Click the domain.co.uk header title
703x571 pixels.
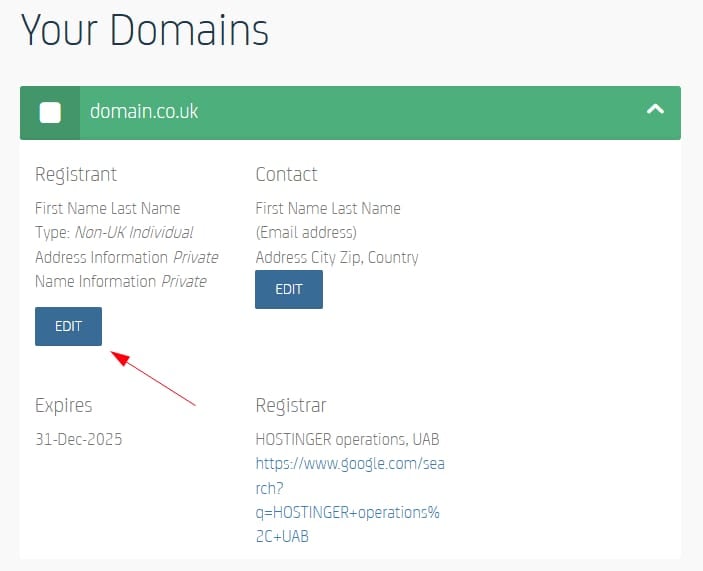144,112
